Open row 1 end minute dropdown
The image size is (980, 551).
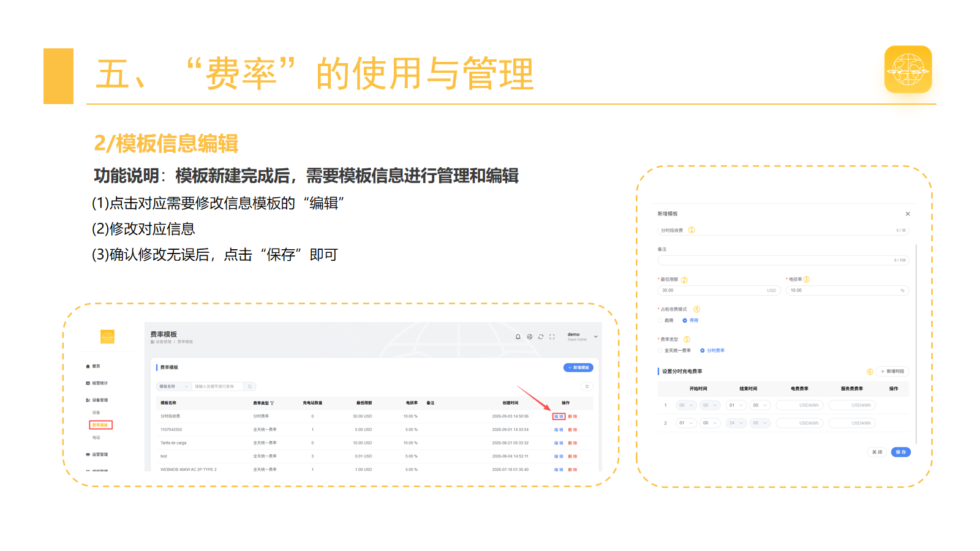click(760, 405)
